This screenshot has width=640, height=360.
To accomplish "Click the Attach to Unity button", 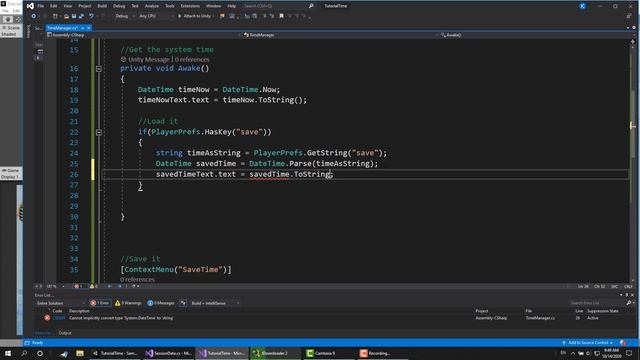I will coord(196,16).
